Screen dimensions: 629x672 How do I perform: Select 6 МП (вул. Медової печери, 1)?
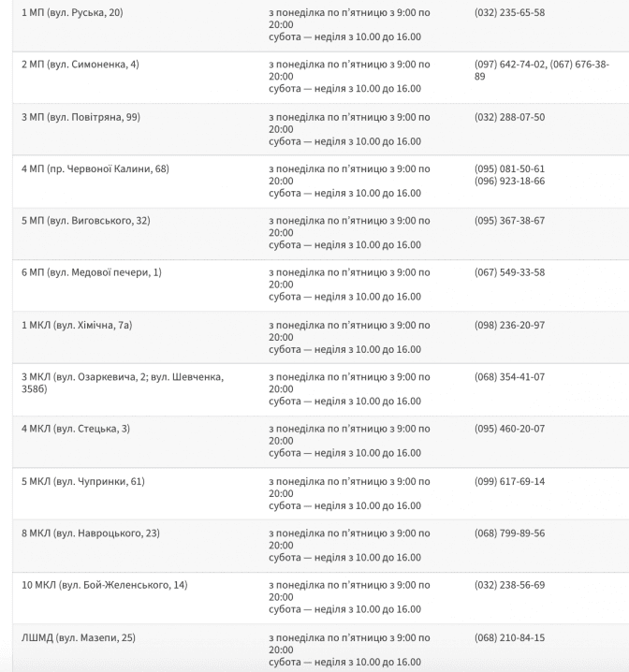91,272
